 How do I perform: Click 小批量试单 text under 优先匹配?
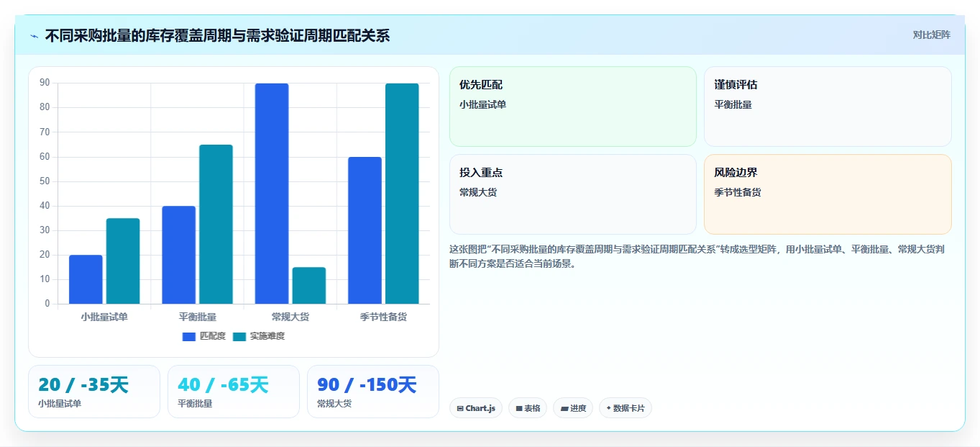pyautogui.click(x=482, y=104)
